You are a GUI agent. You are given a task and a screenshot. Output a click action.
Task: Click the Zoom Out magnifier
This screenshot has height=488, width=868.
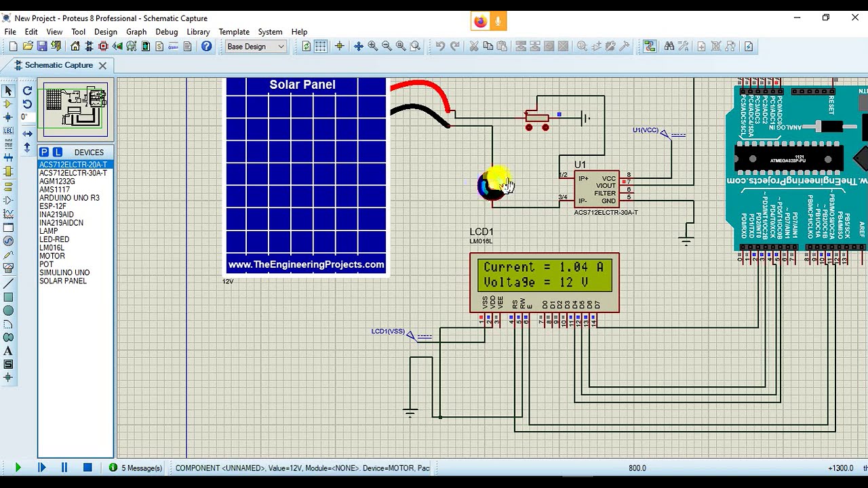(387, 46)
